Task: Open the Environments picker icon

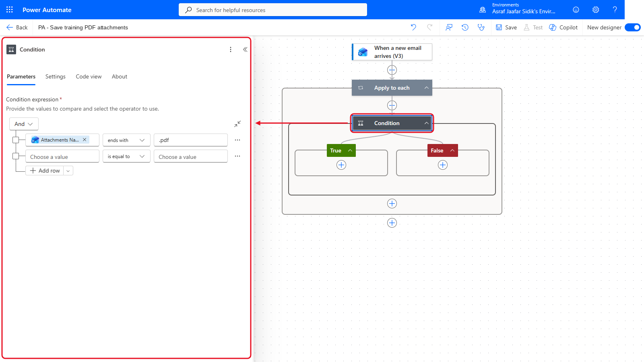Action: (483, 10)
